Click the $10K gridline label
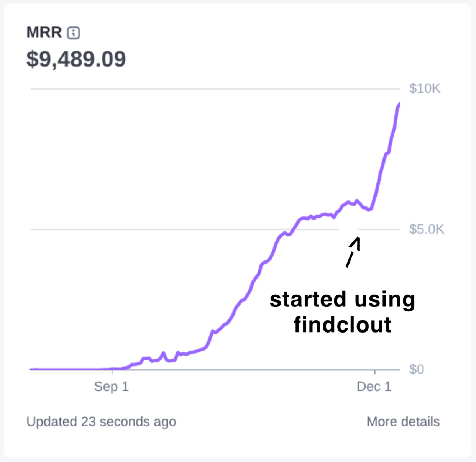The width and height of the screenshot is (476, 462). pyautogui.click(x=425, y=88)
